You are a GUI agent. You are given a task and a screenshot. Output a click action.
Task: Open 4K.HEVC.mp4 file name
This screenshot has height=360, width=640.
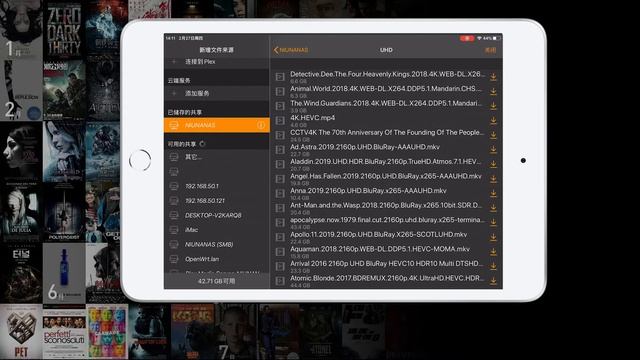click(313, 118)
